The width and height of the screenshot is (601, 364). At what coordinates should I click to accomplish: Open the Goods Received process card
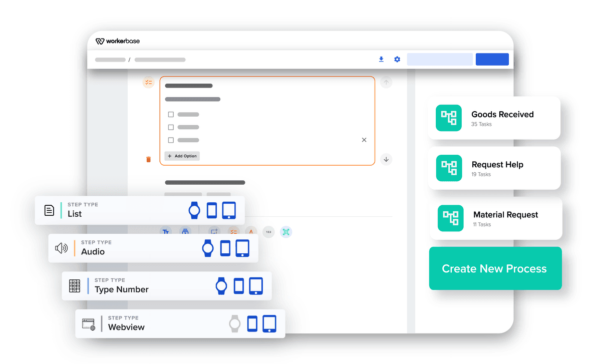[x=494, y=118]
